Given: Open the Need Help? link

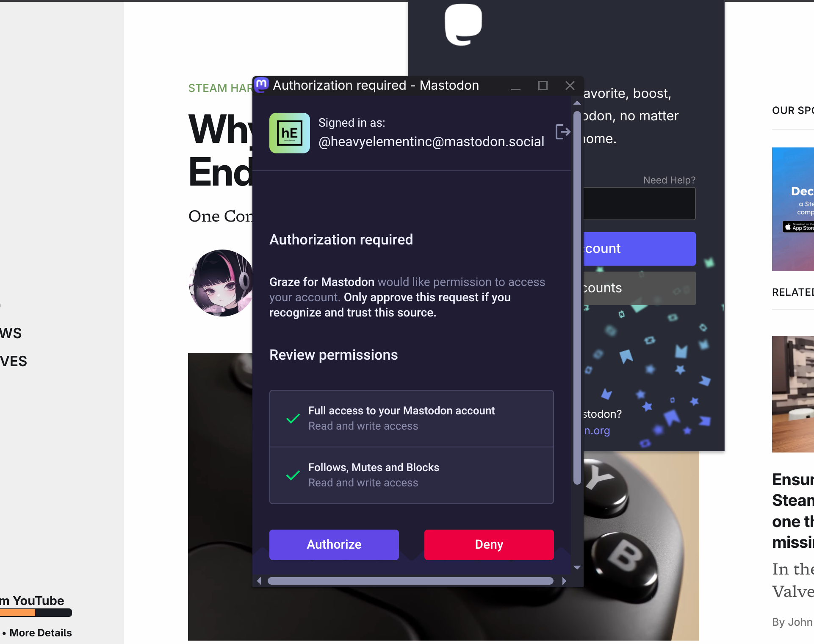Looking at the screenshot, I should [x=669, y=180].
